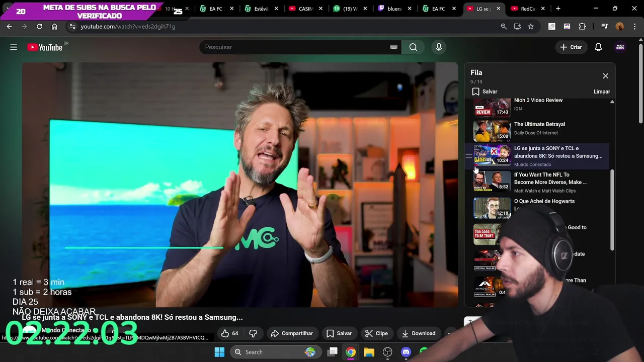Close the LG se junta tab
644x362 pixels.
tap(498, 9)
